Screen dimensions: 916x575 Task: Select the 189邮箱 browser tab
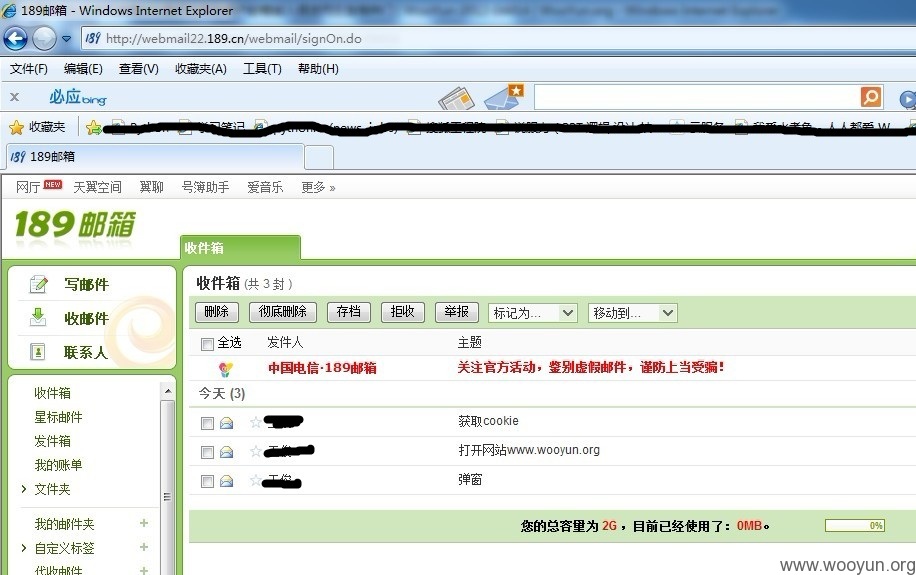click(x=155, y=157)
